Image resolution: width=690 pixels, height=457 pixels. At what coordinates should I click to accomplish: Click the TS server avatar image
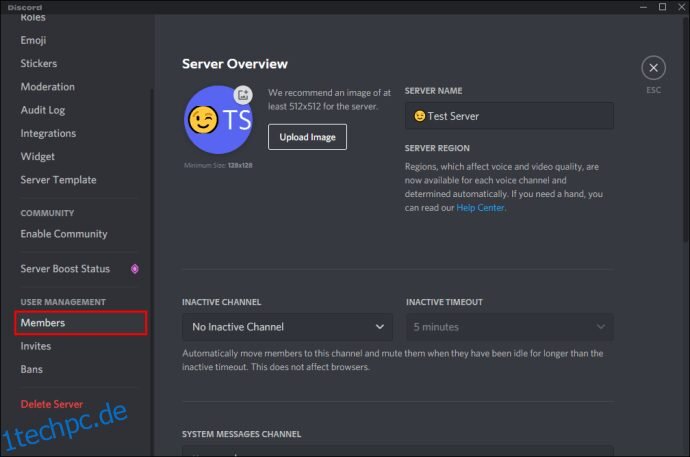point(218,120)
